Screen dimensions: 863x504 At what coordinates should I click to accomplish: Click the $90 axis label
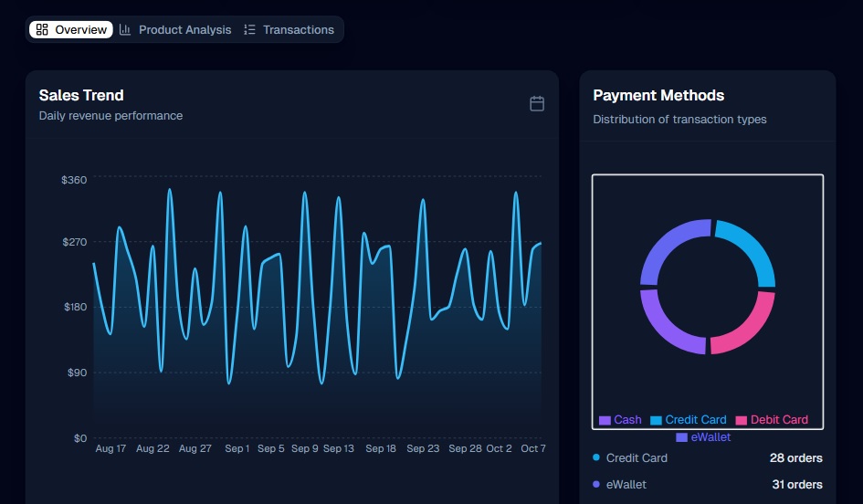(77, 373)
